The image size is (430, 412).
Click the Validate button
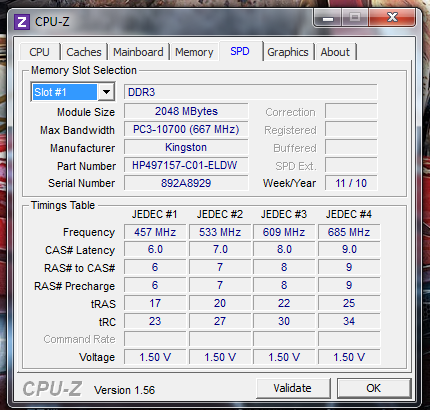click(293, 388)
